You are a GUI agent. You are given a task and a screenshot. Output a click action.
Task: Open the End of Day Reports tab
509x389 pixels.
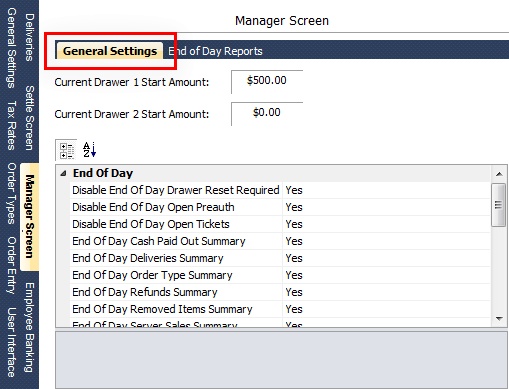pos(215,51)
